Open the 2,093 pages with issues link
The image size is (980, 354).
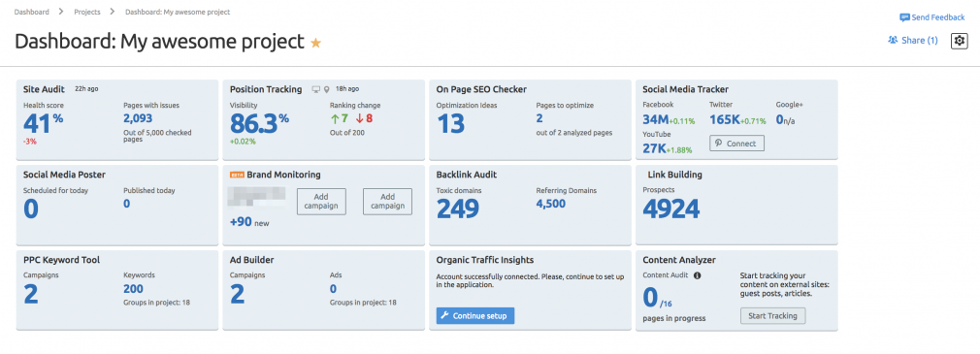point(138,118)
